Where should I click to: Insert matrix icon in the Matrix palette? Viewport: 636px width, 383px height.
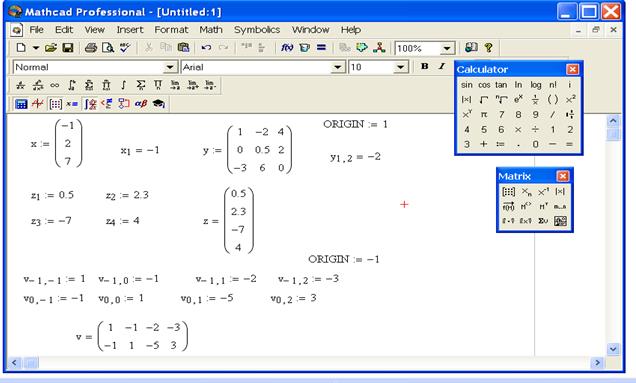pyautogui.click(x=508, y=192)
